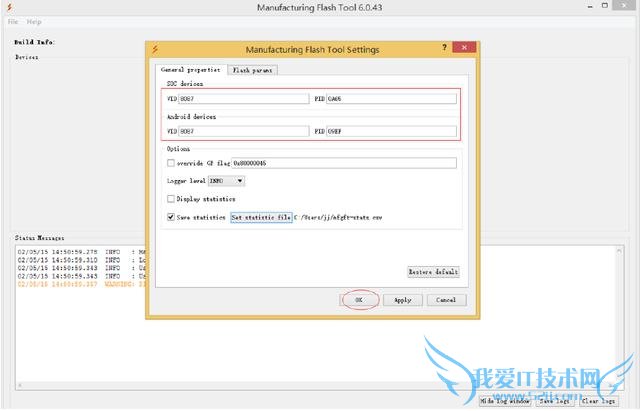Screen dimensions: 640x411
Task: Click the Set statistic file button
Action: (x=261, y=218)
